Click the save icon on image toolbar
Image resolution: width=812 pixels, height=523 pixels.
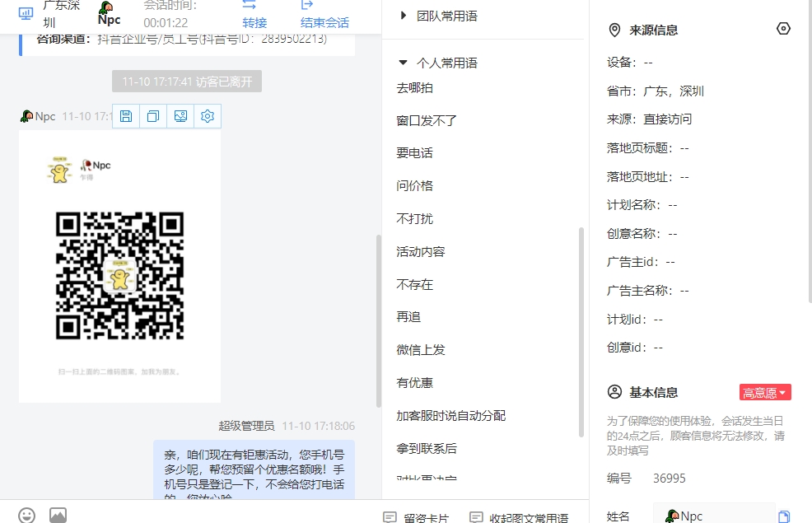(x=126, y=116)
